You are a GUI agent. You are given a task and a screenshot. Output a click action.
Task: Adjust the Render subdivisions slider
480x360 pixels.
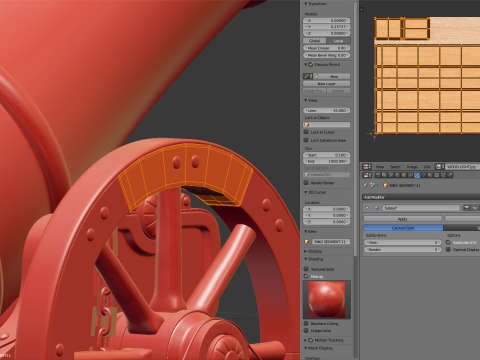tap(403, 249)
